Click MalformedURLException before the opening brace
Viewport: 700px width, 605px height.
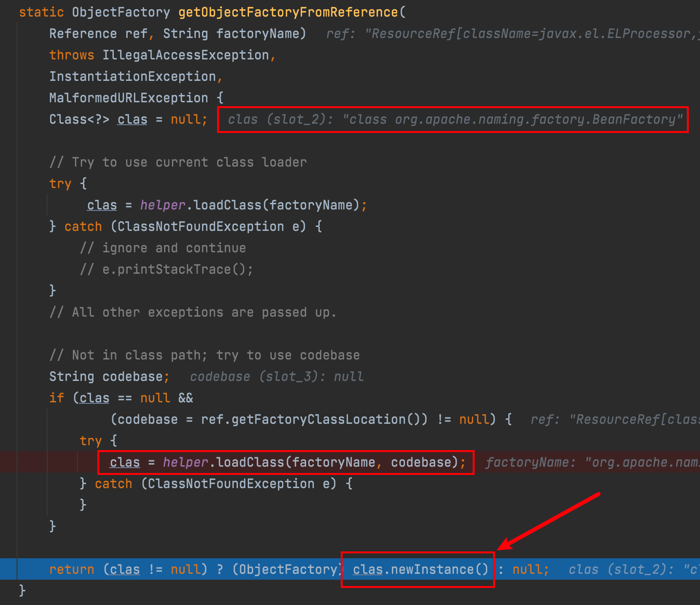click(129, 98)
